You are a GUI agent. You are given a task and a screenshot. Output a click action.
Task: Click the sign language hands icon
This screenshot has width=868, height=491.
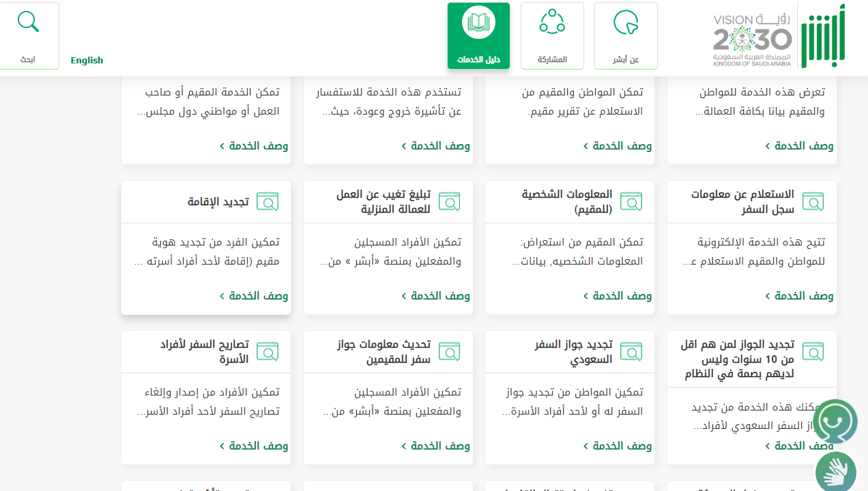[x=836, y=471]
